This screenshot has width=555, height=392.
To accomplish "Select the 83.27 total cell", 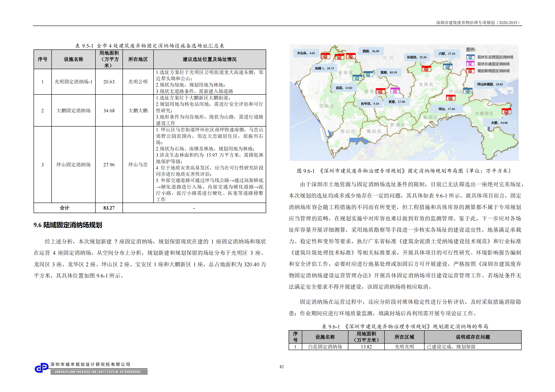I will point(109,208).
